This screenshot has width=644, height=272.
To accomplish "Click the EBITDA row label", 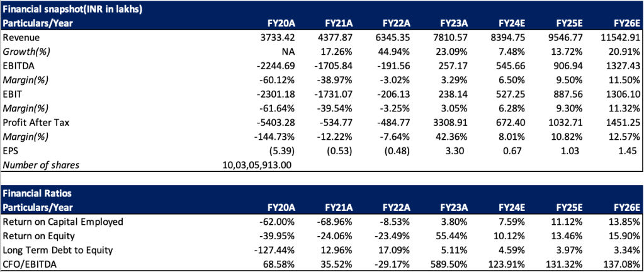I will click(18, 65).
